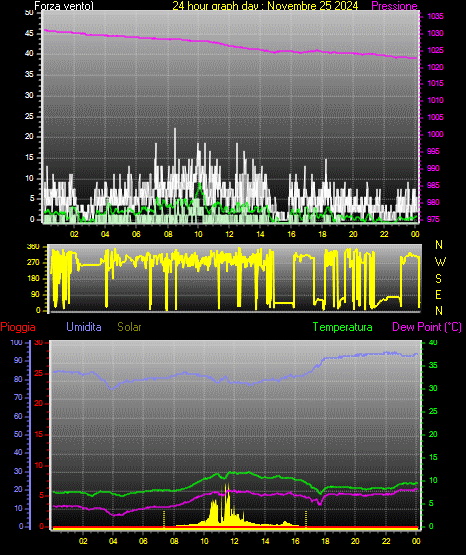The width and height of the screenshot is (466, 555).
Task: Click the 1030 pressure axis value
Action: click(x=435, y=33)
